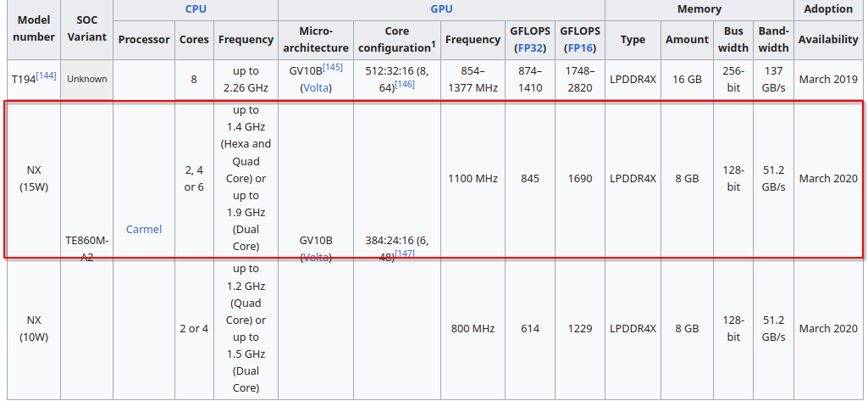Select the '1229' FP16 GFLOPS value

(x=579, y=328)
